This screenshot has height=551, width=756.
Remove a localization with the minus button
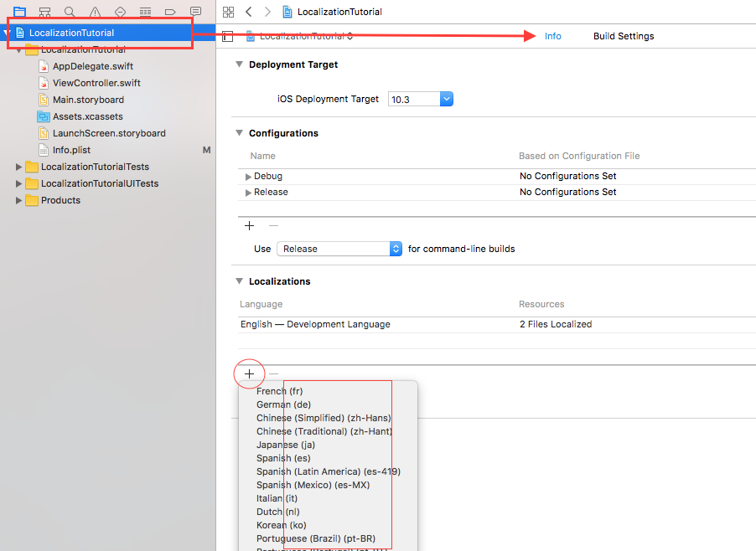click(x=273, y=373)
